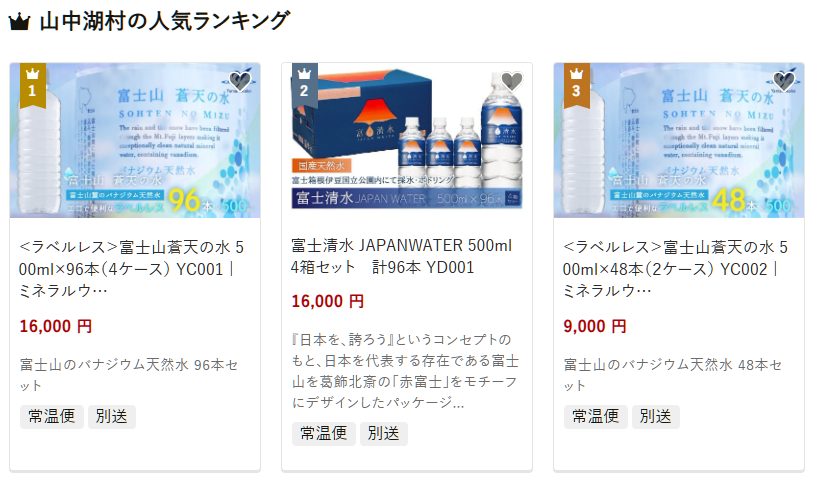Click the 9,000 円 price
The height and width of the screenshot is (483, 818).
coord(595,327)
